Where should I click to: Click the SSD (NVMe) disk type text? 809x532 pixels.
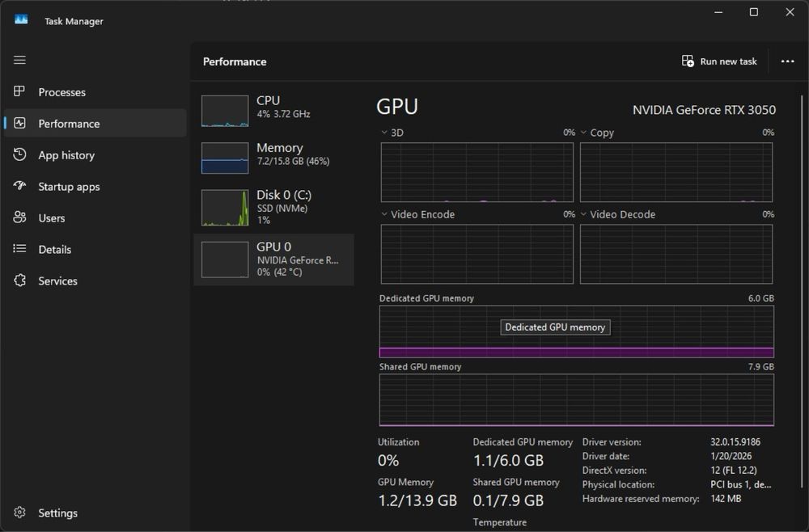tap(282, 209)
